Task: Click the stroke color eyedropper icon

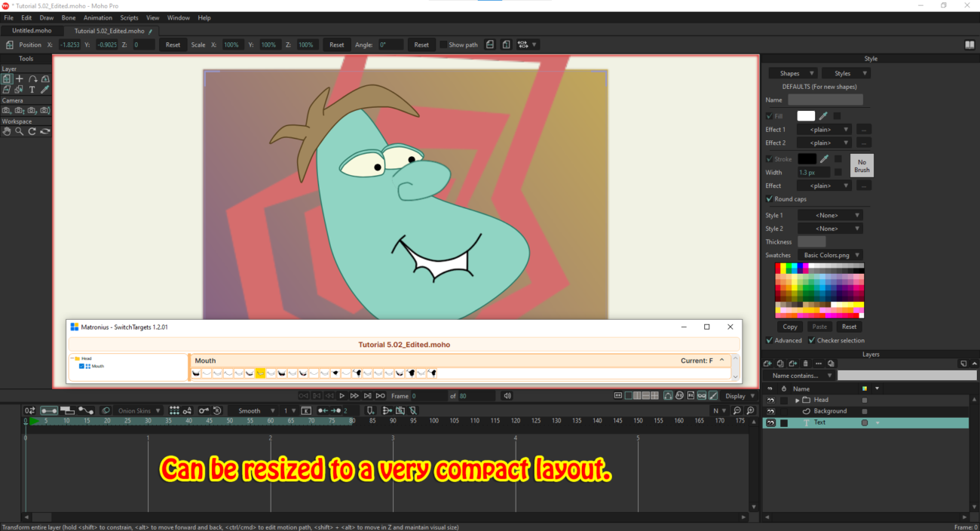Action: pos(824,159)
